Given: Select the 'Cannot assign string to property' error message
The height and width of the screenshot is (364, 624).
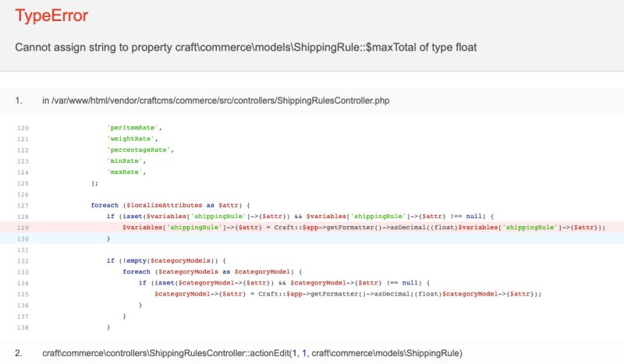Looking at the screenshot, I should click(x=246, y=48).
